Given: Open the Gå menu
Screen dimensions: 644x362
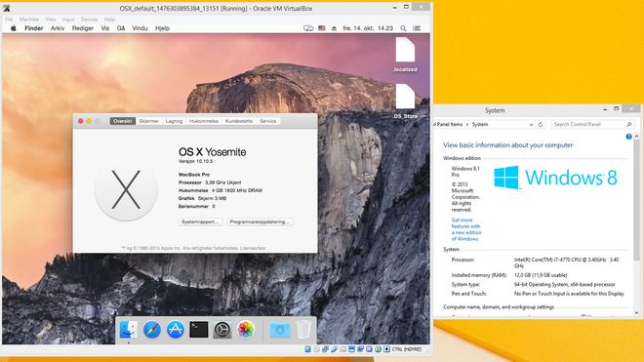Looking at the screenshot, I should tap(121, 28).
